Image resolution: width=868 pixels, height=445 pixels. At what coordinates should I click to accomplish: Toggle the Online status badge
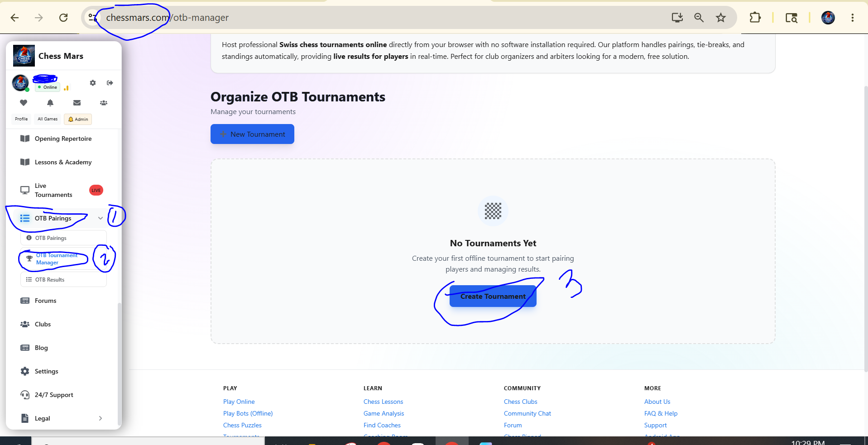pos(48,87)
